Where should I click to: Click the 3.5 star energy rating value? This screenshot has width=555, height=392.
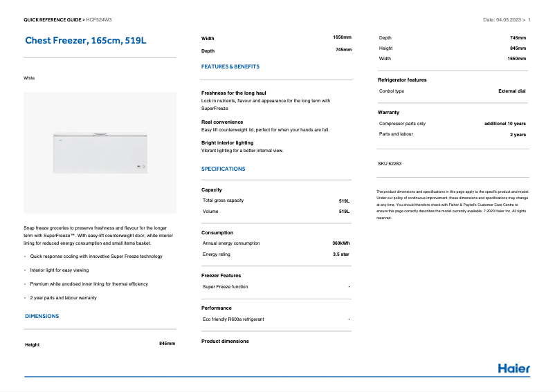tap(340, 254)
